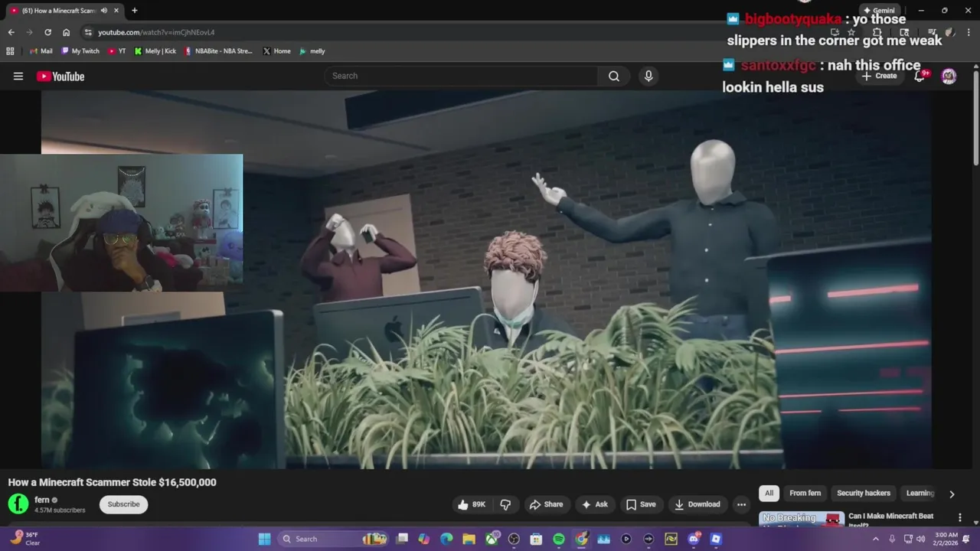This screenshot has width=980, height=551.
Task: Open the Mail bookmark
Action: [41, 51]
